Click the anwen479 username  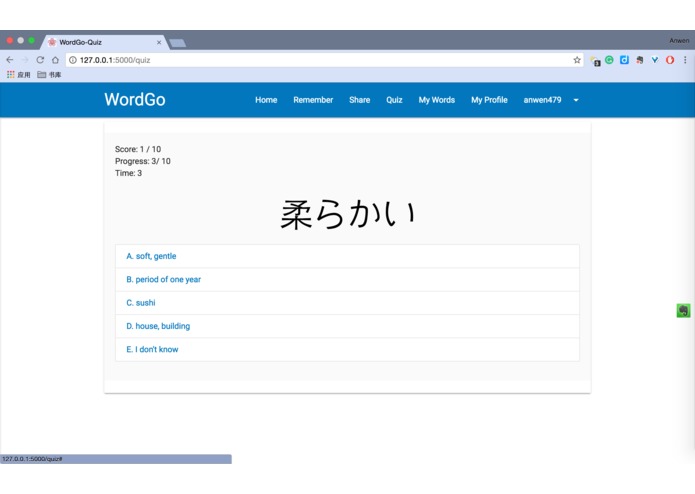[x=542, y=100]
